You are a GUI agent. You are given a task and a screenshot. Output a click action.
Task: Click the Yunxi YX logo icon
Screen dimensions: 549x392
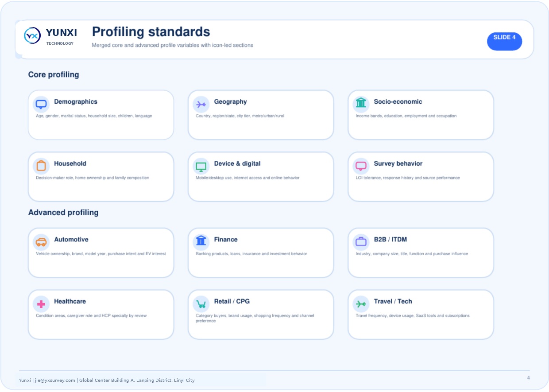[32, 35]
